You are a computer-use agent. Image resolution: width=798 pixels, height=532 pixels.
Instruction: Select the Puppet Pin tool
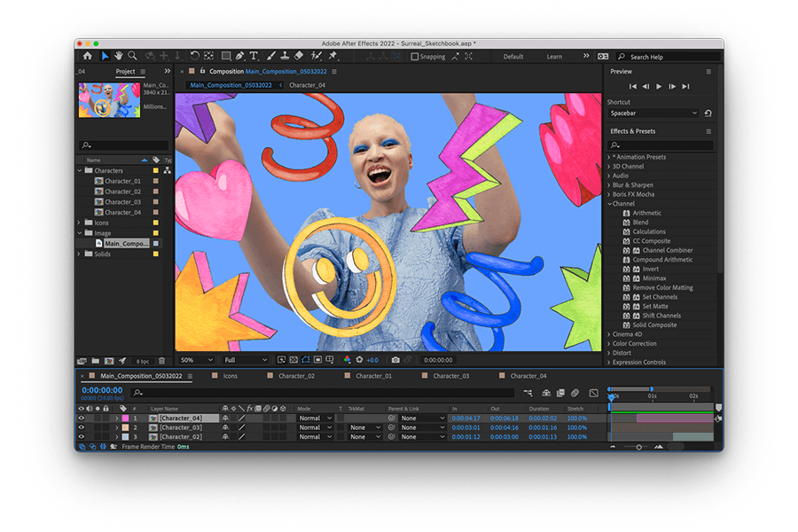pos(332,56)
